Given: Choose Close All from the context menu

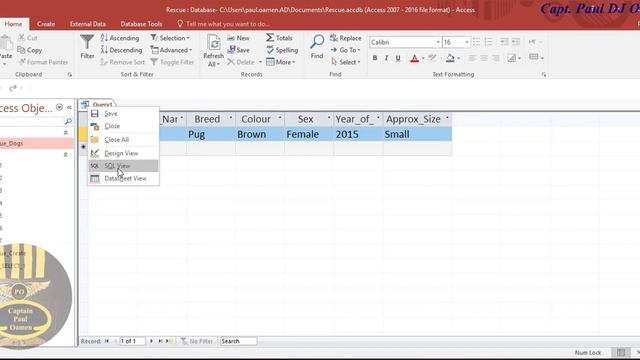Looking at the screenshot, I should click(x=124, y=140).
